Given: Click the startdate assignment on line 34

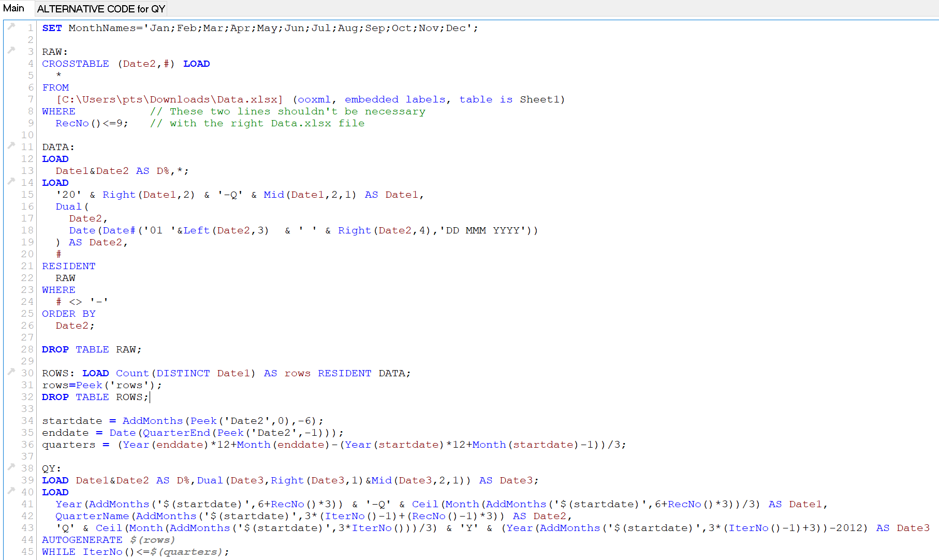Looking at the screenshot, I should 183,421.
